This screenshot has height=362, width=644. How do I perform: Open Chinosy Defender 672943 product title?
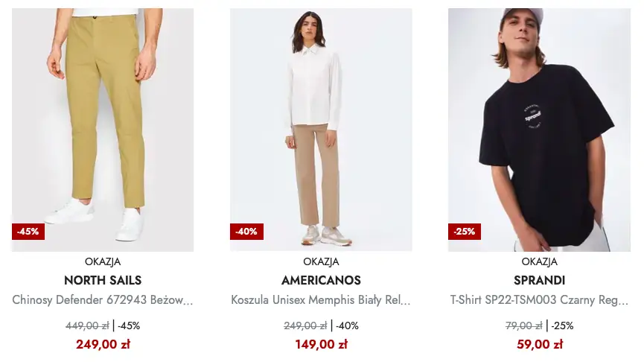coord(103,300)
